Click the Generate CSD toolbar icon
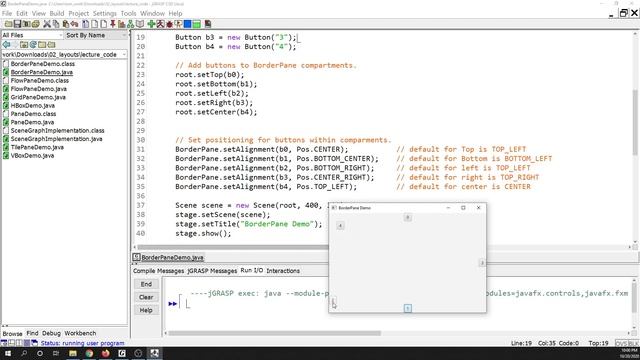The width and height of the screenshot is (640, 360). click(x=85, y=24)
